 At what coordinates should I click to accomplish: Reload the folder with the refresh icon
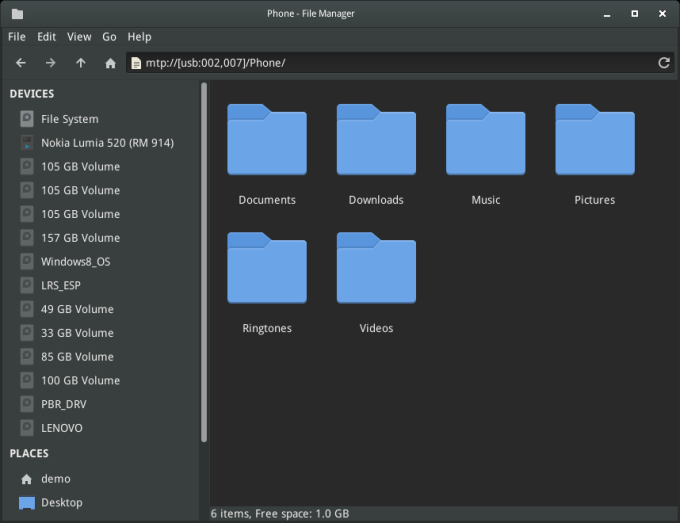coord(663,63)
